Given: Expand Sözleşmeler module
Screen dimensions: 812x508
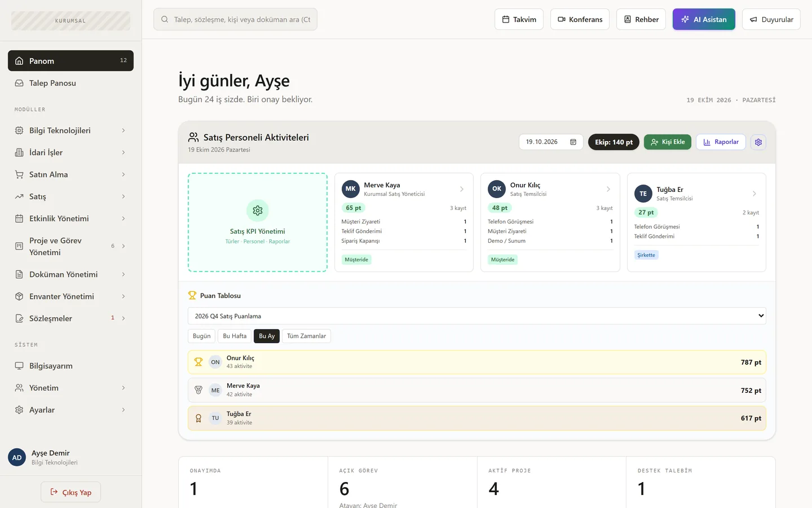Looking at the screenshot, I should click(70, 318).
